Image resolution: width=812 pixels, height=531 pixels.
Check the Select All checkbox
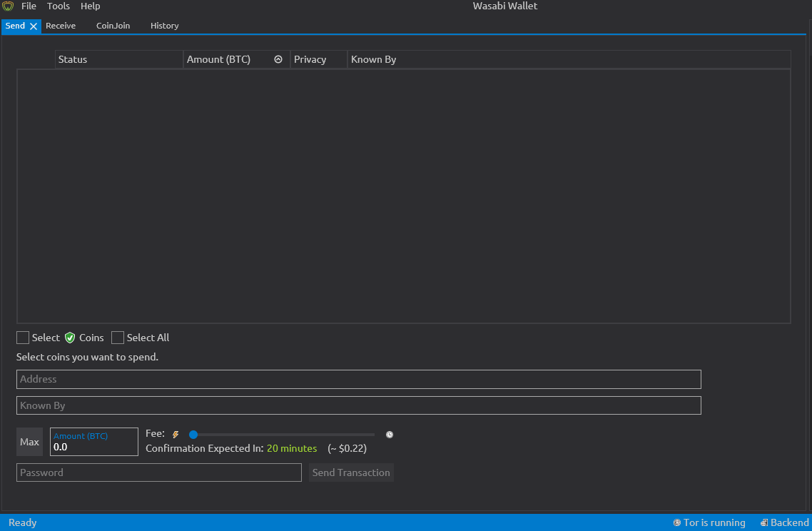[118, 338]
